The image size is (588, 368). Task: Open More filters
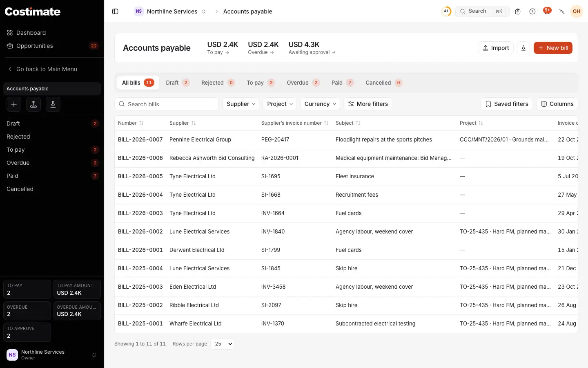click(368, 104)
